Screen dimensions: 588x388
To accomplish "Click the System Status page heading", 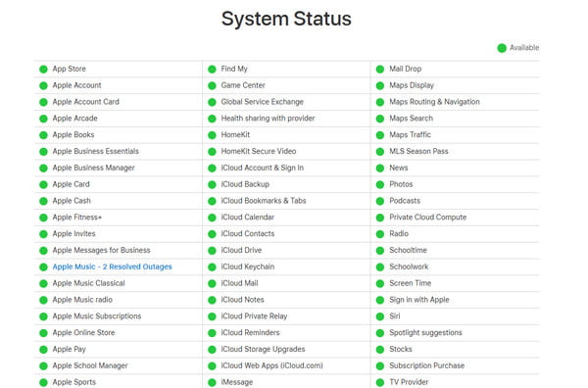I will tap(286, 19).
